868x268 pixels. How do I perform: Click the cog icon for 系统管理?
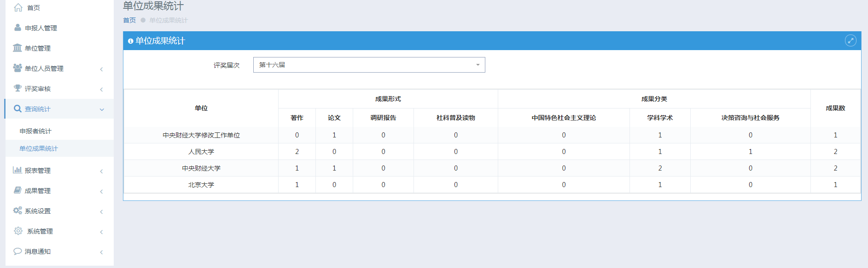tap(18, 231)
